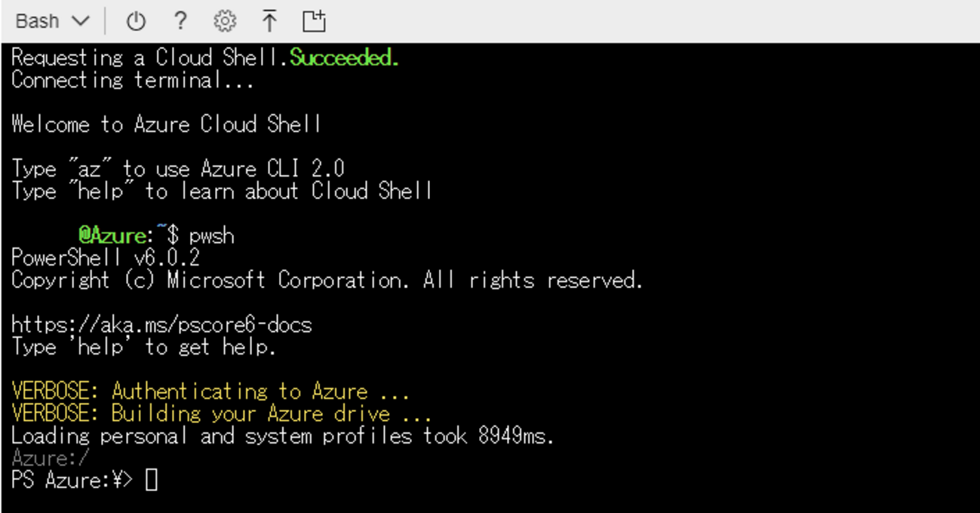Viewport: 980px width, 513px height.
Task: Click the Microsoft Corporation copyright line
Action: click(x=327, y=281)
